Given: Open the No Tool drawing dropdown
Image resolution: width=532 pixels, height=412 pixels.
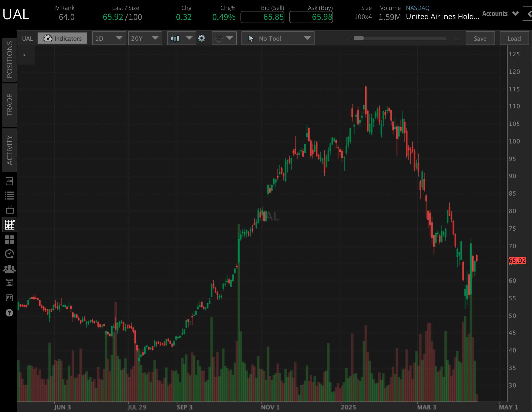Looking at the screenshot, I should (x=278, y=38).
